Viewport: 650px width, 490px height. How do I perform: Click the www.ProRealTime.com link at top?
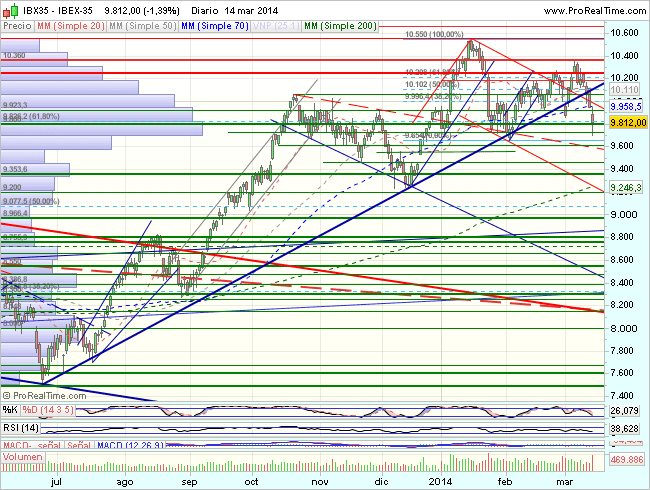(594, 11)
